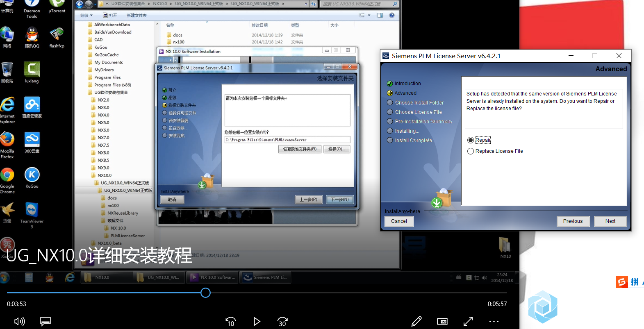Select the NX10.0 folder in tree
The height and width of the screenshot is (329, 644).
[x=101, y=175]
